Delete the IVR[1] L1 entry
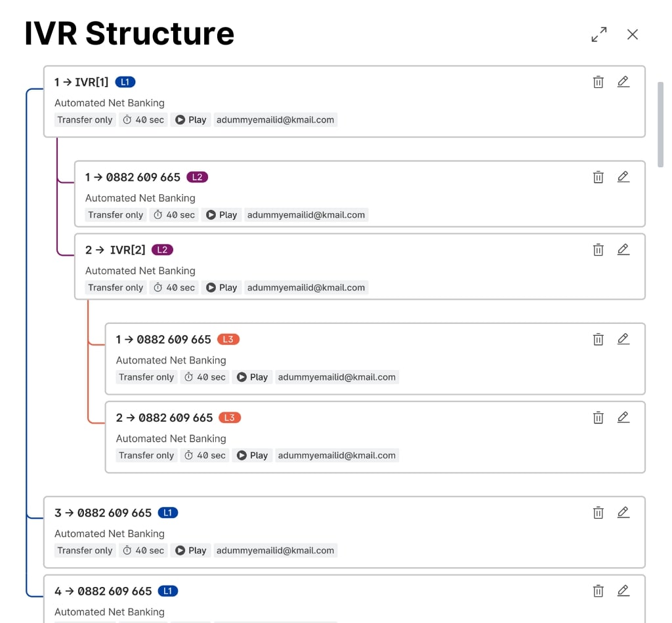This screenshot has height=623, width=672. [x=598, y=82]
